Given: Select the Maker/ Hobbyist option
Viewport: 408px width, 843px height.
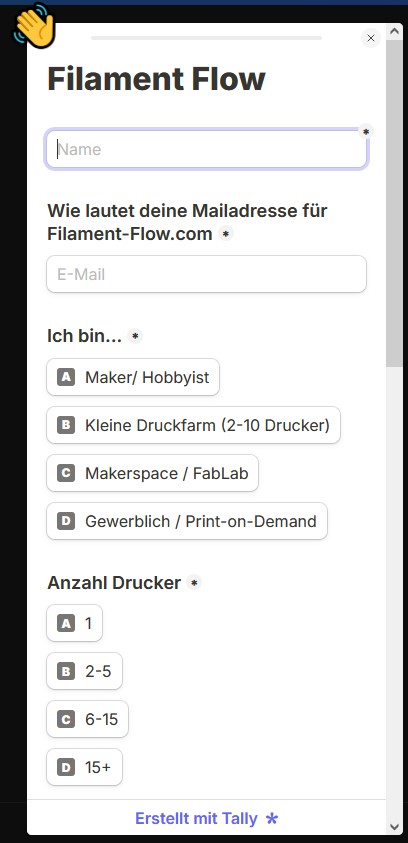Looking at the screenshot, I should coord(133,377).
